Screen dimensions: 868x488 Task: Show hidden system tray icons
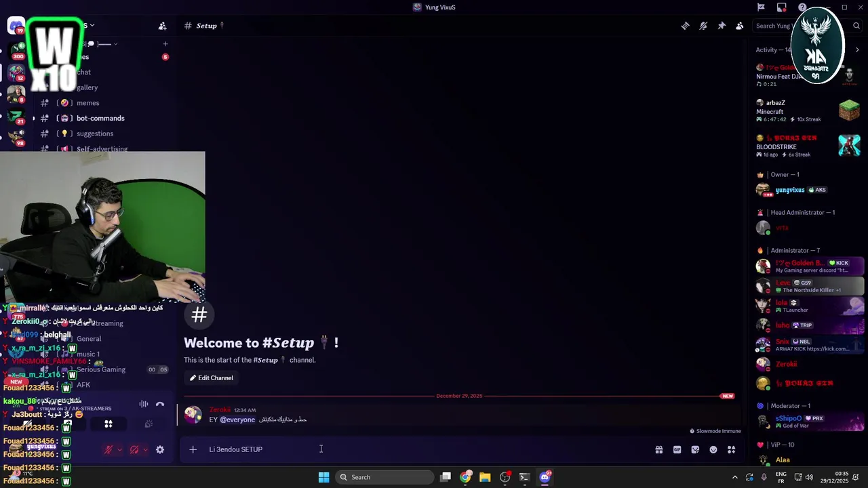(734, 477)
